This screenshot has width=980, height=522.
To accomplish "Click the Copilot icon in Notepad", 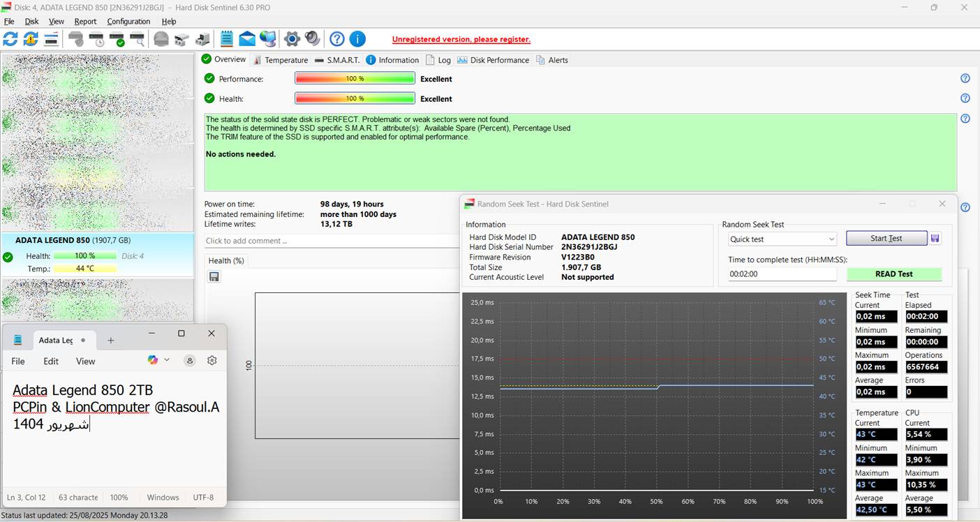I will [153, 360].
